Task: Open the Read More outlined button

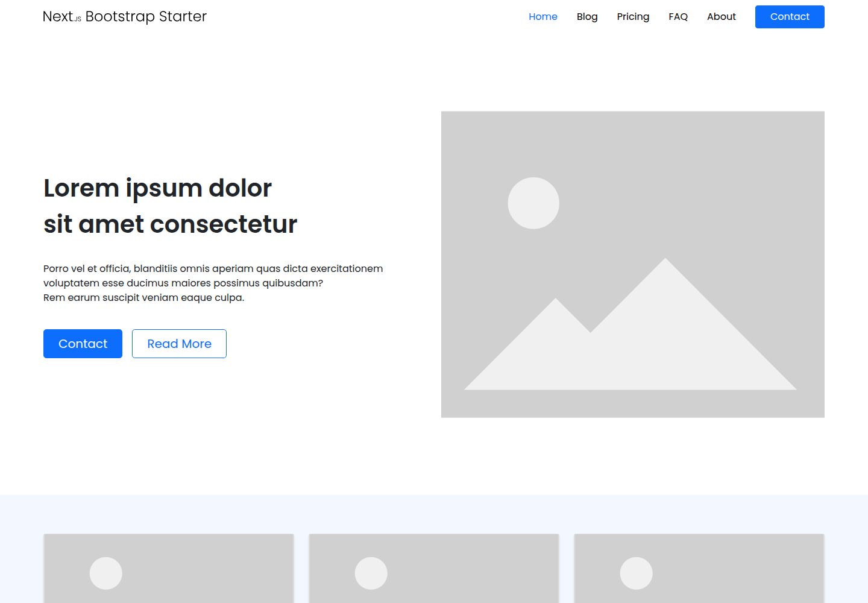Action: coord(179,344)
